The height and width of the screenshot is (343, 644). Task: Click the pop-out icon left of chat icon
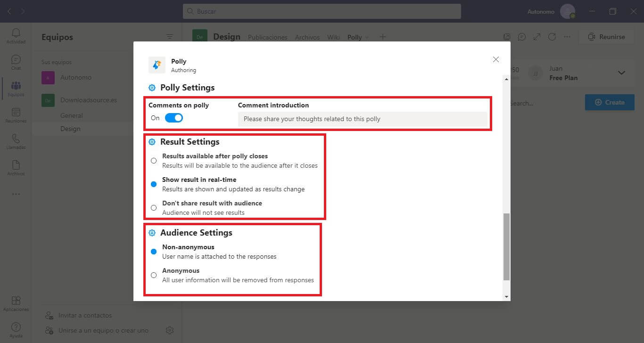[x=507, y=37]
